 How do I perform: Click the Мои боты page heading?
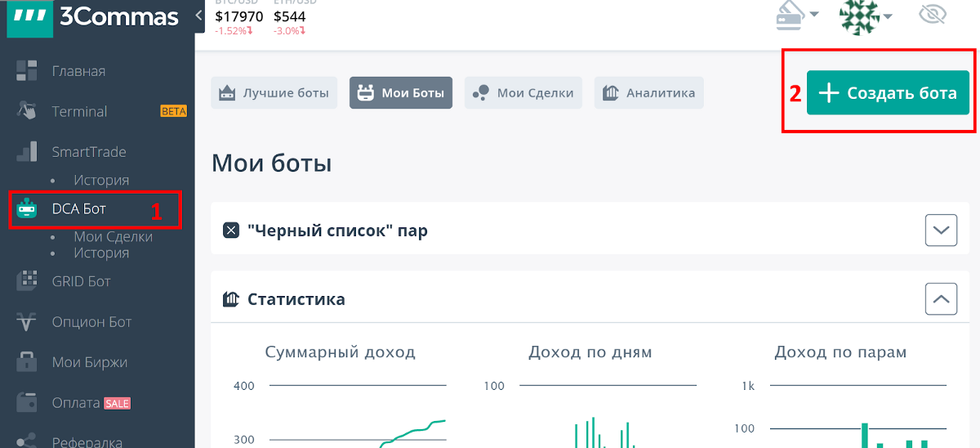[x=271, y=164]
